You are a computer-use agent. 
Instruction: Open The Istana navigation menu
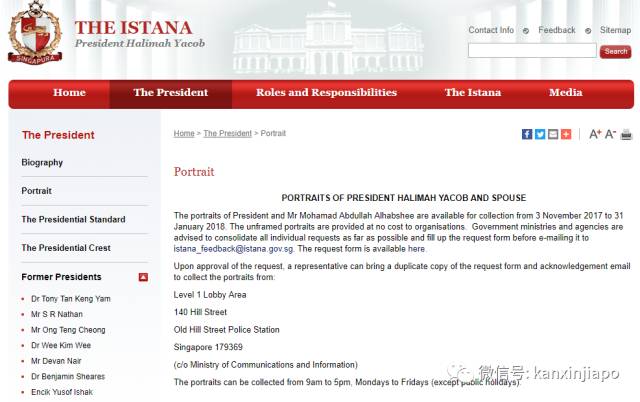473,93
